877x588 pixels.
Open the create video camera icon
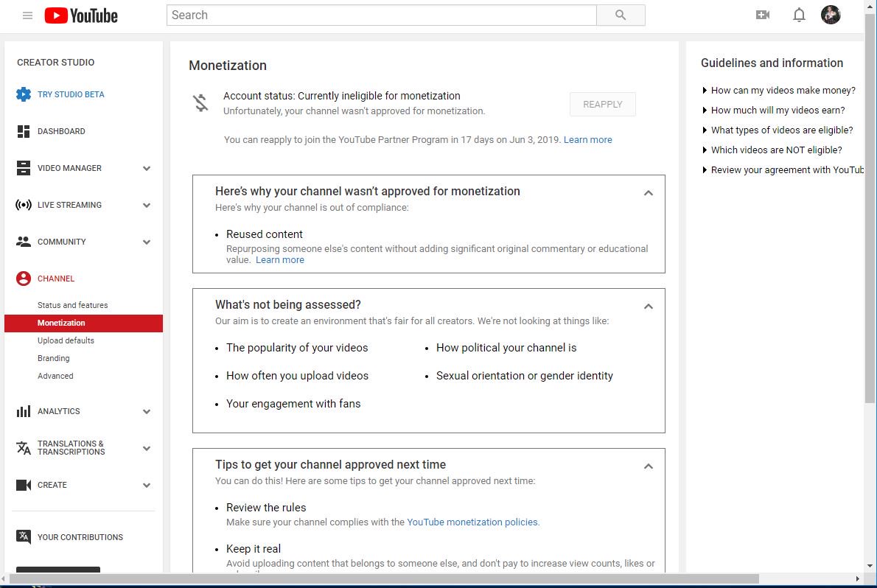coord(762,15)
